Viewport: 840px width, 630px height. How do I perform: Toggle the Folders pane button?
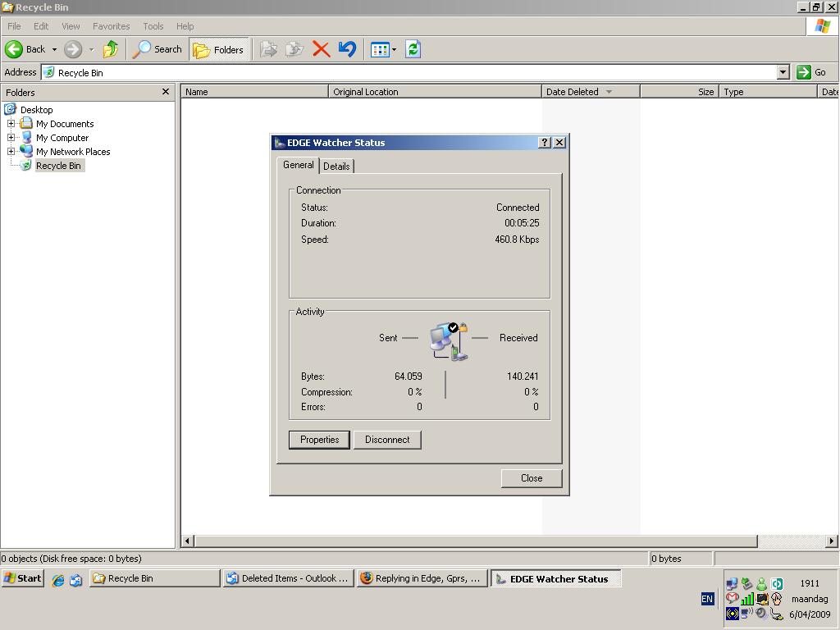[x=218, y=49]
